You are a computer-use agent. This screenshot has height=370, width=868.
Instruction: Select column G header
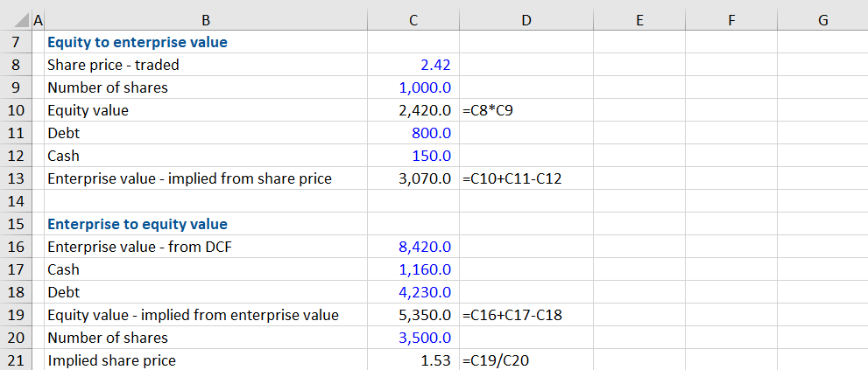coord(822,21)
